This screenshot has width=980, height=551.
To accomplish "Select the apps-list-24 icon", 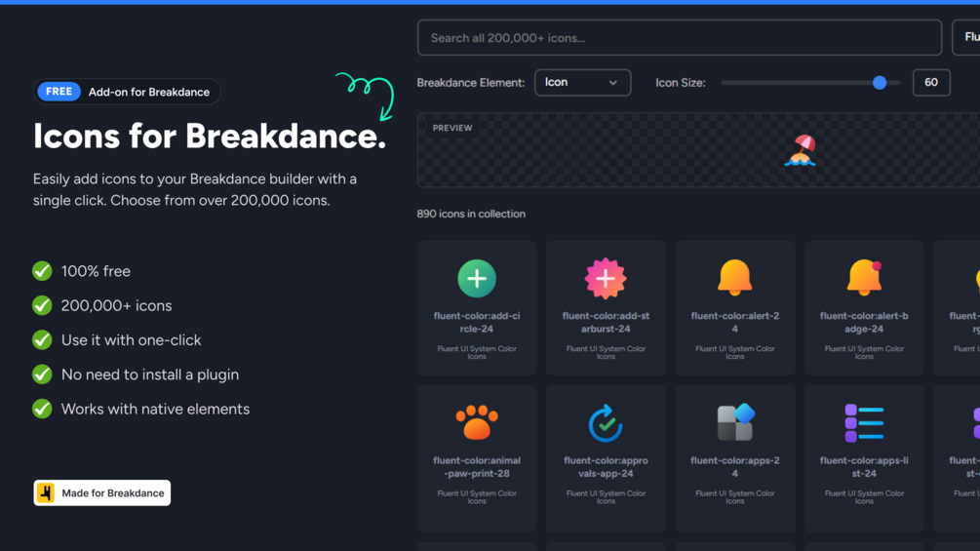I will (864, 423).
